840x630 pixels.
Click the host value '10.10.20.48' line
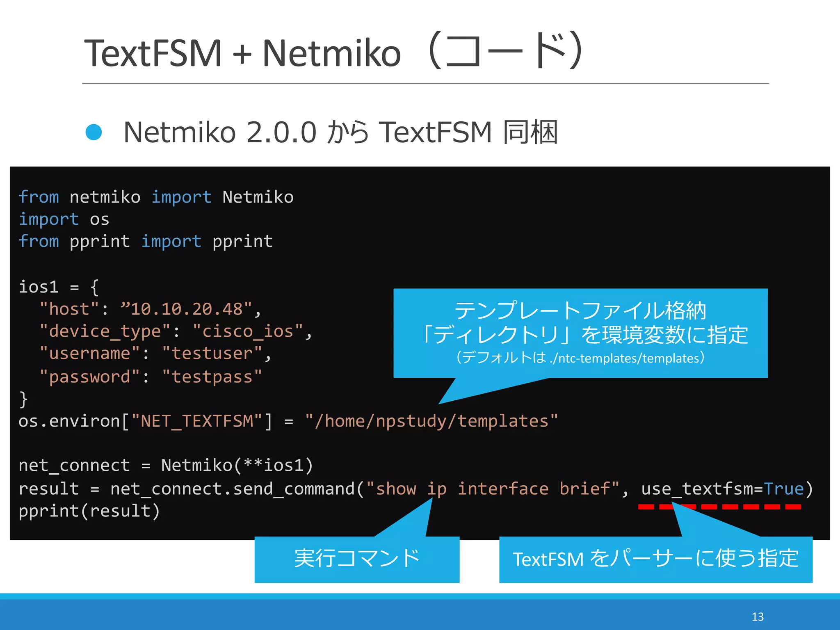click(x=150, y=309)
